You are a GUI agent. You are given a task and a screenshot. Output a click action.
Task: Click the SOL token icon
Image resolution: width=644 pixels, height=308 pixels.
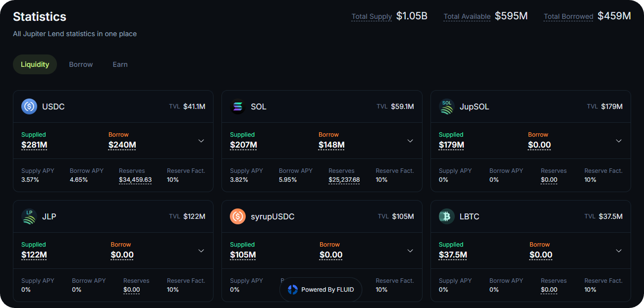coord(238,106)
